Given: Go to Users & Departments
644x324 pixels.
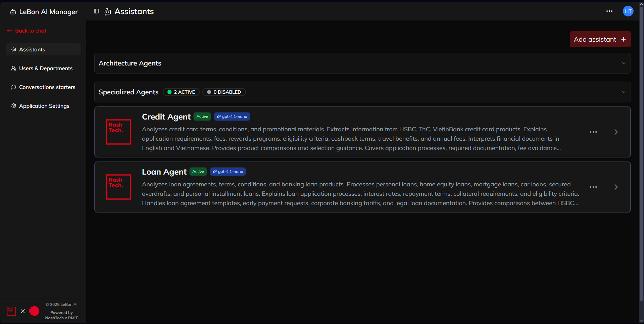Looking at the screenshot, I should click(x=43, y=68).
